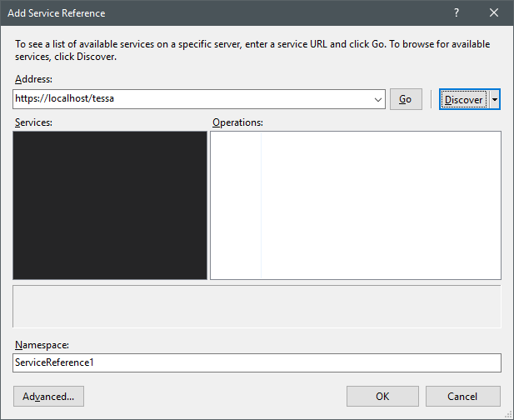Click the Address label

(33, 78)
